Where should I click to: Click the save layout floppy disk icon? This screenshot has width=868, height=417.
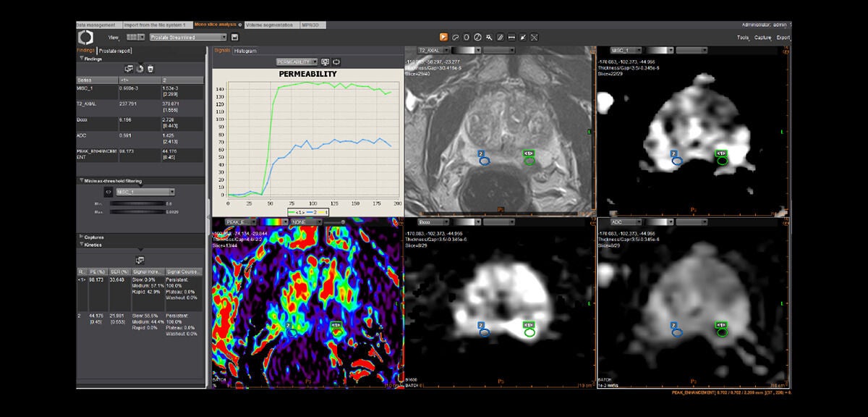[234, 37]
